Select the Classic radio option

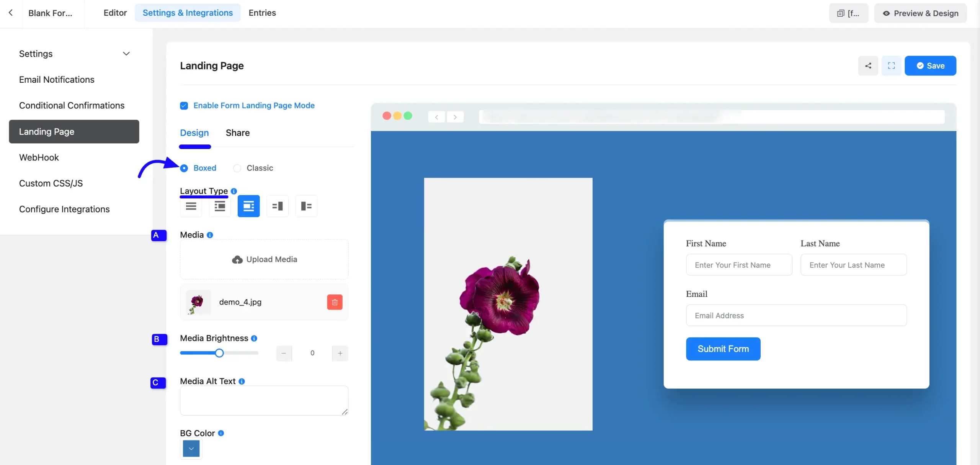tap(237, 168)
